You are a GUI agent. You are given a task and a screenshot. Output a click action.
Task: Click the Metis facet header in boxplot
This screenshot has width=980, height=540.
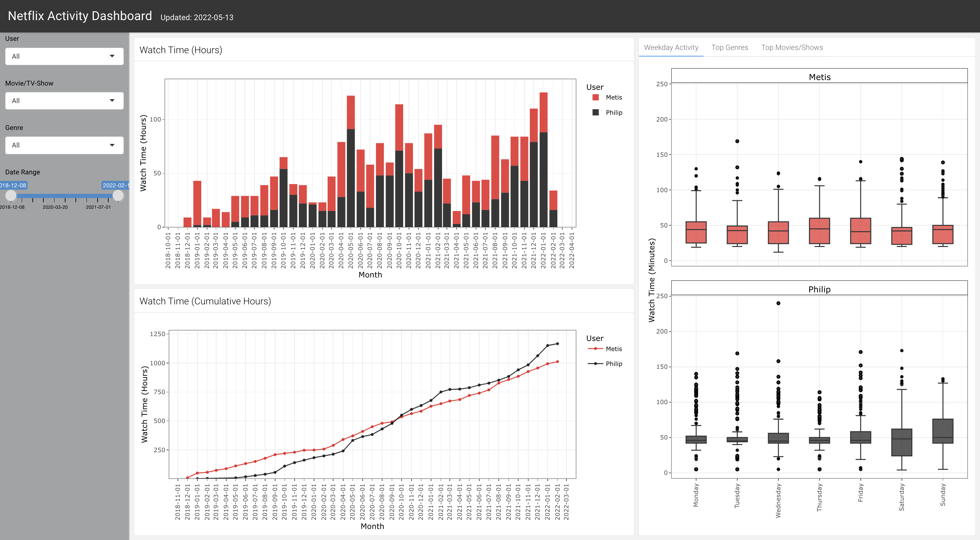(x=820, y=76)
